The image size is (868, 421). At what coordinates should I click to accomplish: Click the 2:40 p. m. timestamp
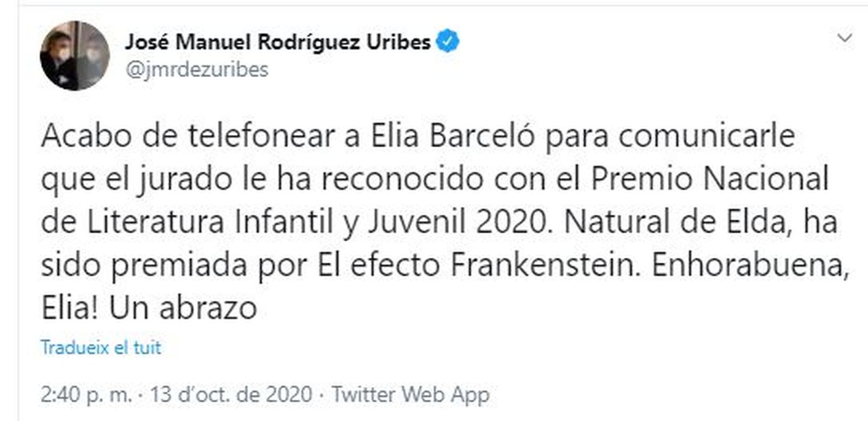click(x=86, y=394)
